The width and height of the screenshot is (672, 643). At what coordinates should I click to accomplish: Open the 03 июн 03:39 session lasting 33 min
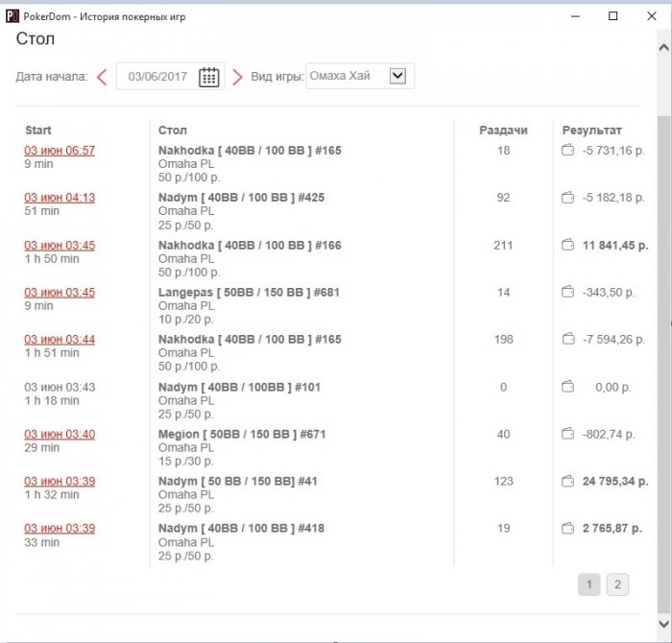[x=60, y=529]
